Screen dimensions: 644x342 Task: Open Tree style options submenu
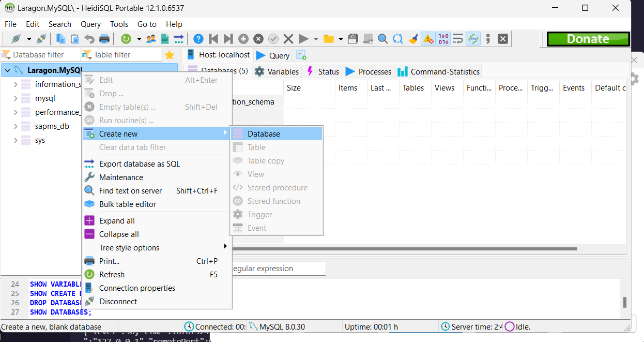click(157, 248)
